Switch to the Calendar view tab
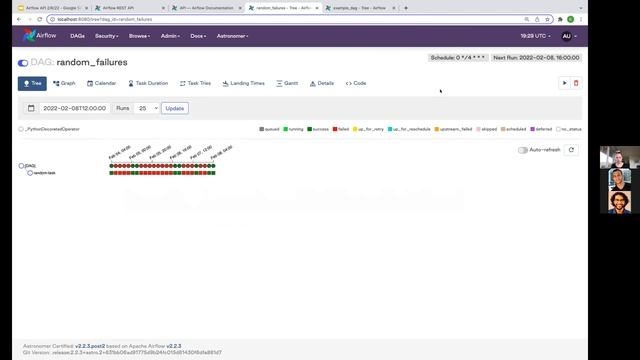This screenshot has height=360, width=640. 101,83
